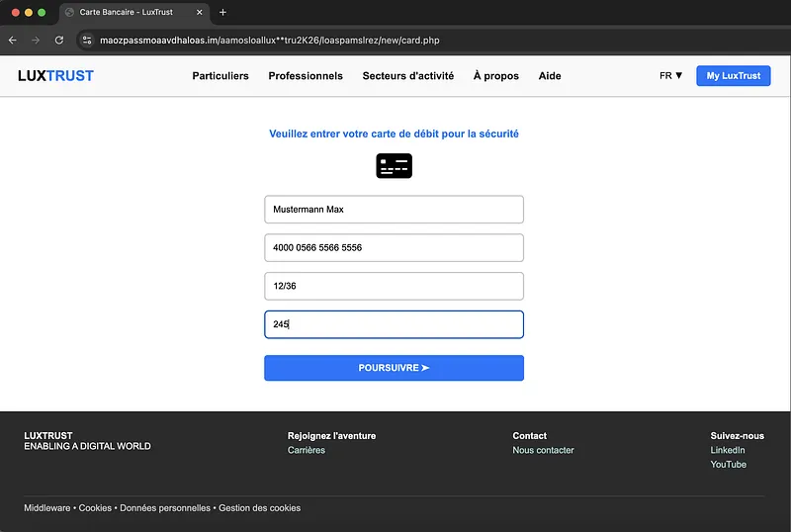Image resolution: width=791 pixels, height=532 pixels.
Task: Open the À propos menu
Action: click(496, 76)
